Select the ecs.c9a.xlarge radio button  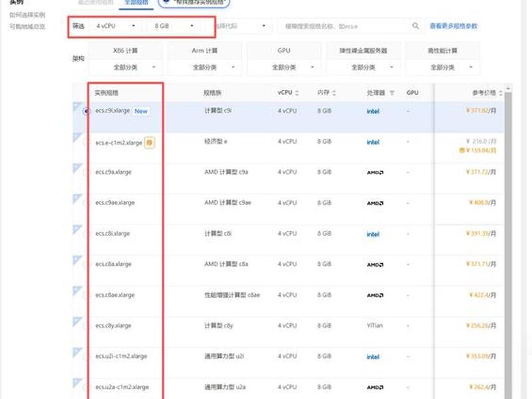coord(86,172)
